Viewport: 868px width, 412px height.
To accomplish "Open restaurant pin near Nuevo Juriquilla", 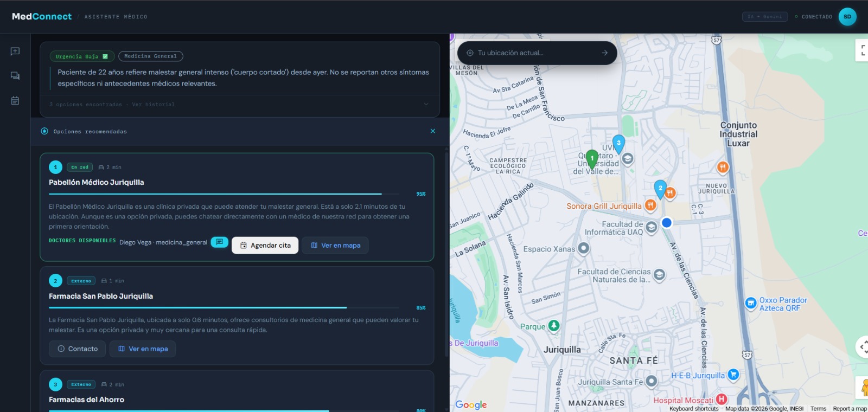I will tap(723, 167).
